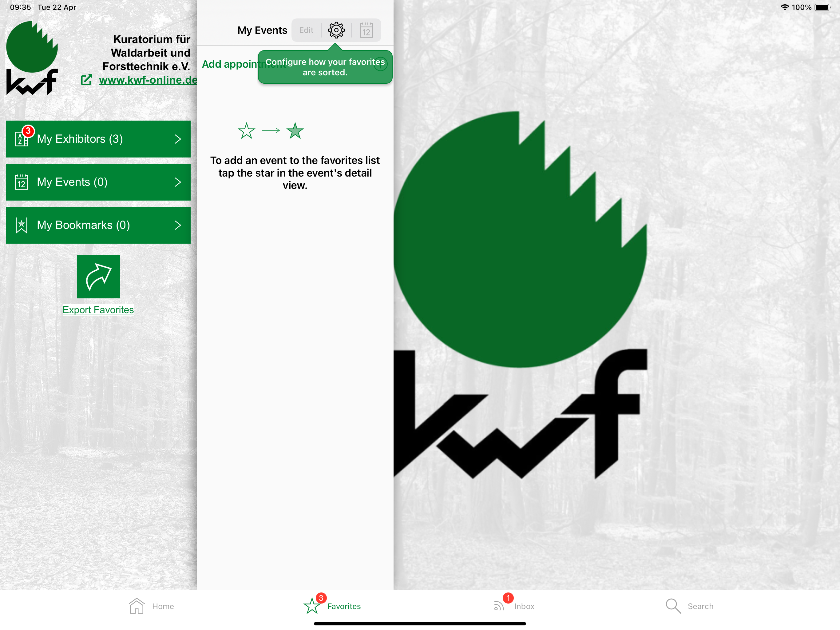The height and width of the screenshot is (630, 840).
Task: Tap the small KWF logo in the sidebar
Action: [32, 58]
